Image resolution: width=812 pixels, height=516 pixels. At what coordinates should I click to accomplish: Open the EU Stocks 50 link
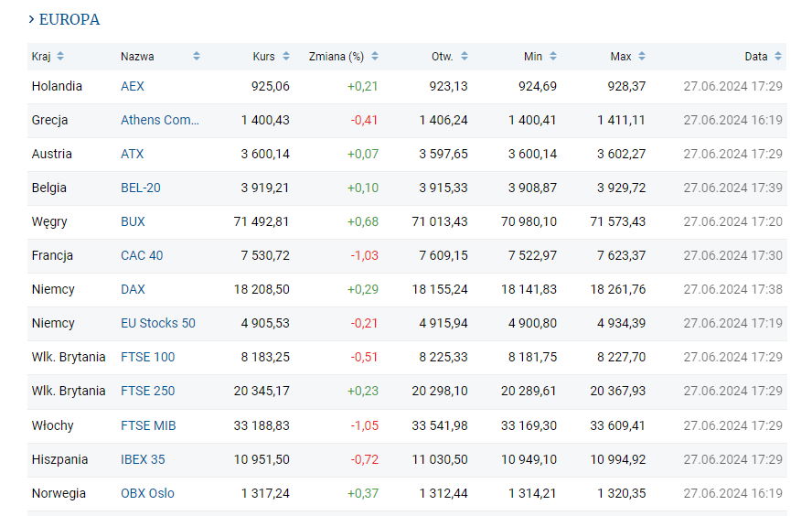tap(158, 323)
